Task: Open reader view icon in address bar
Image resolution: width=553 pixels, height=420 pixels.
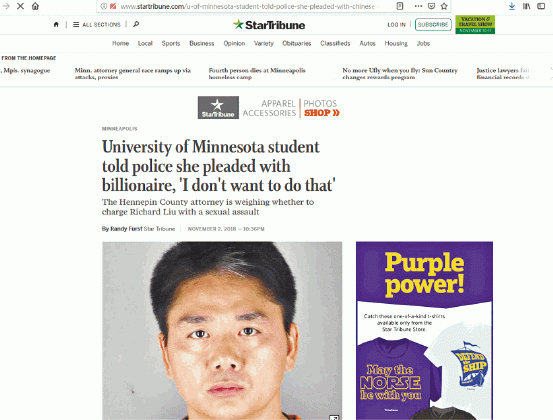Action: point(400,6)
